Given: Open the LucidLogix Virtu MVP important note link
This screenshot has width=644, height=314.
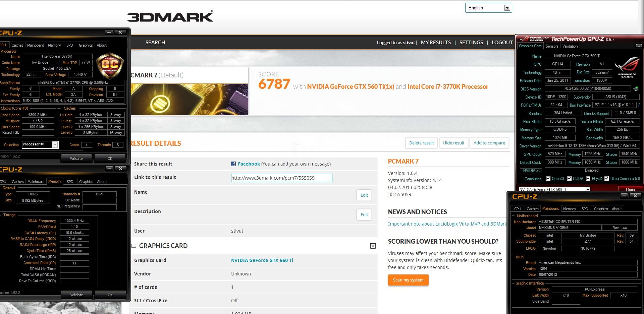Looking at the screenshot, I should pos(447,224).
